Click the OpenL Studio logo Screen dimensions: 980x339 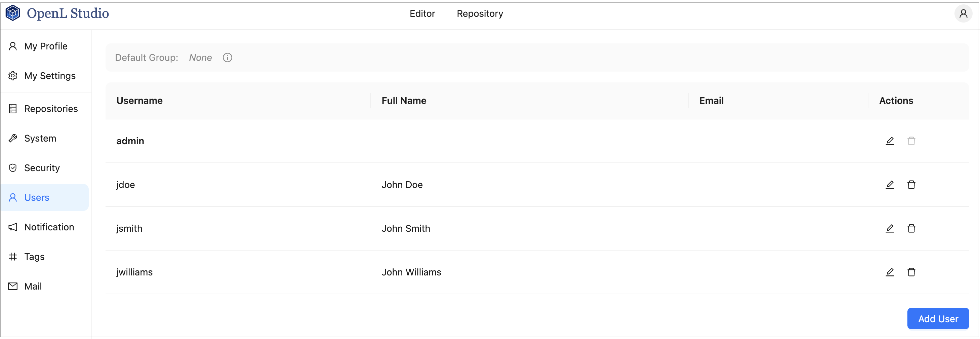point(57,13)
